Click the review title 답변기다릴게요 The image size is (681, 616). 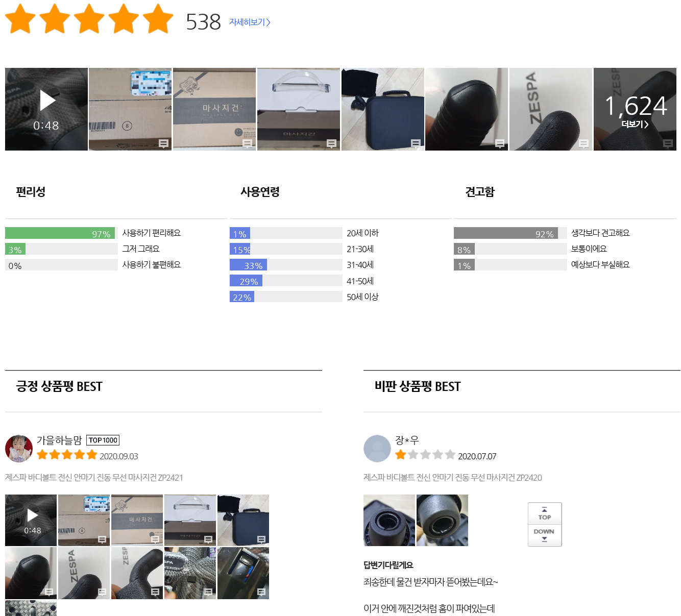pos(388,565)
